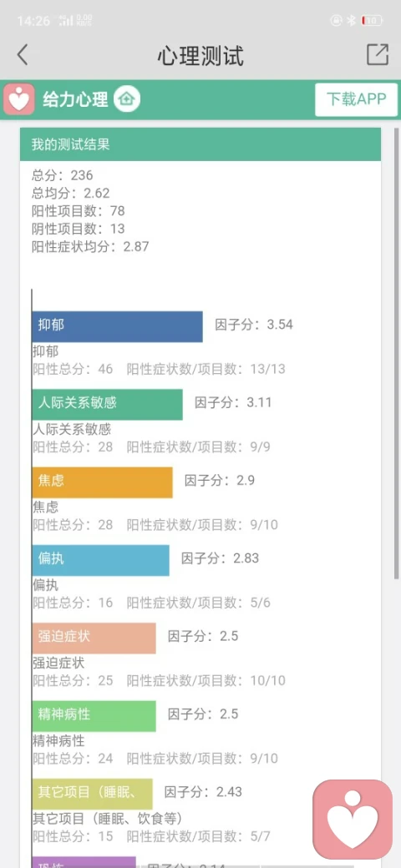Viewport: 401px width, 868px height.
Task: Go to the home icon beside 给力心理
Action: (127, 99)
